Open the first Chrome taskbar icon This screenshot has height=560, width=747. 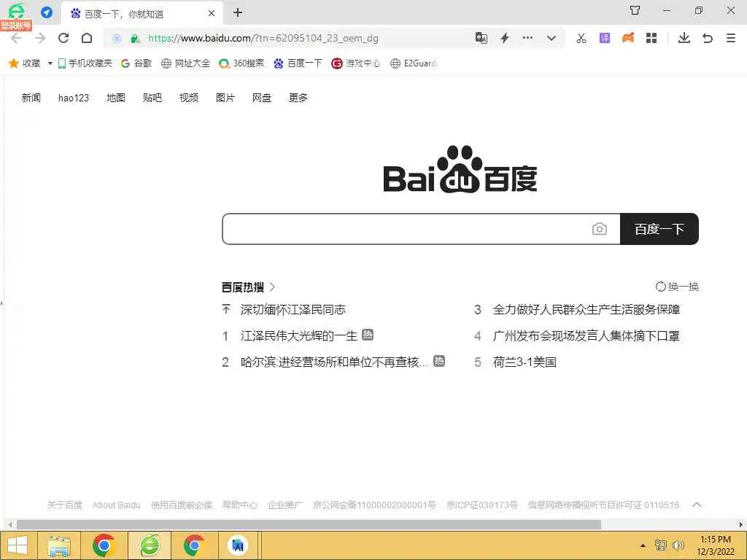104,545
